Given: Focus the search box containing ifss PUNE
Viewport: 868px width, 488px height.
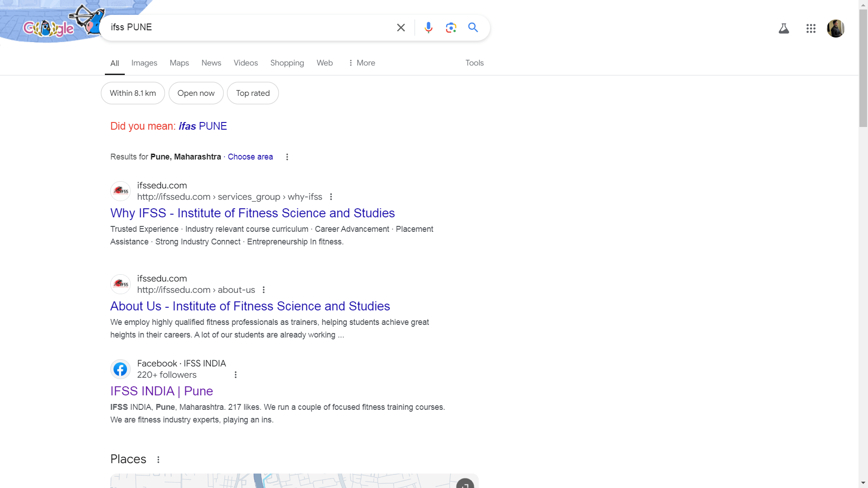Looking at the screenshot, I should coord(249,28).
